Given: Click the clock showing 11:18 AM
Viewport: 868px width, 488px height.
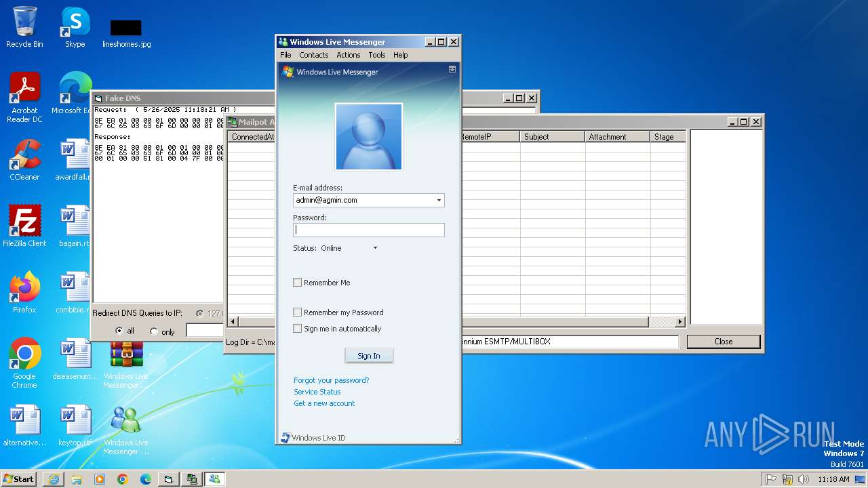Looking at the screenshot, I should tap(833, 479).
